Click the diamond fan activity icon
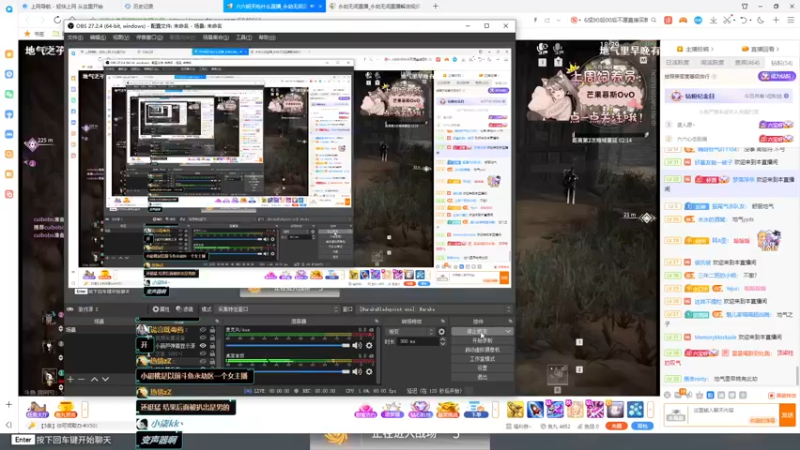 pyautogui.click(x=420, y=410)
